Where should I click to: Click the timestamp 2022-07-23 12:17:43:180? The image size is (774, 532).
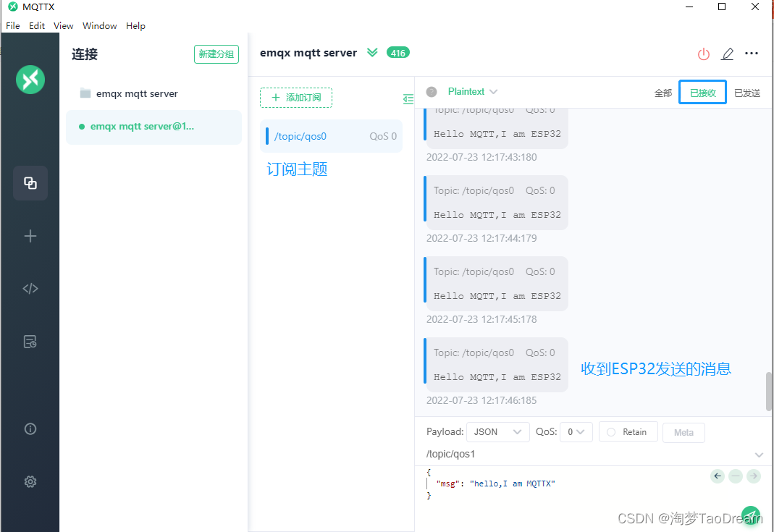tap(481, 158)
